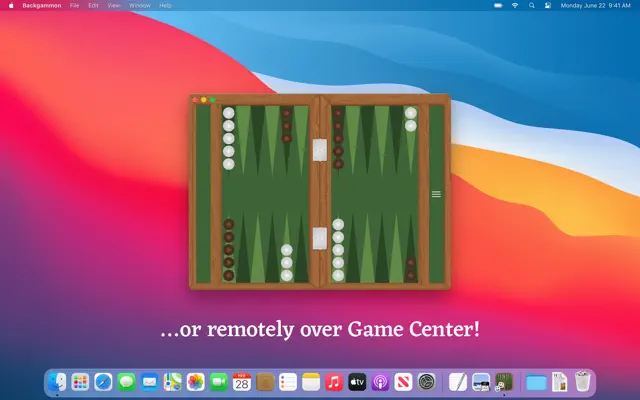Open the Backgammon app menu
640x400 pixels.
[x=42, y=5]
